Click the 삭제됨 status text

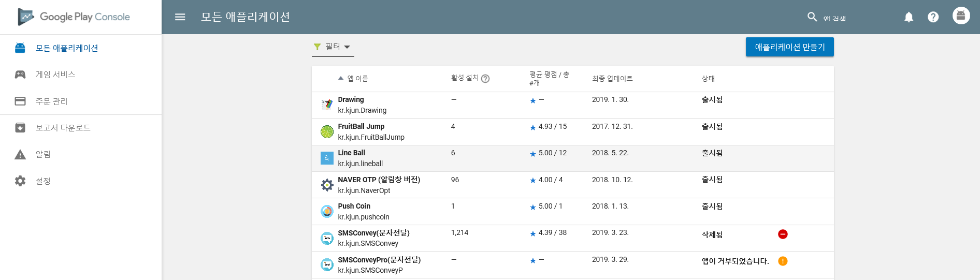[x=712, y=234]
